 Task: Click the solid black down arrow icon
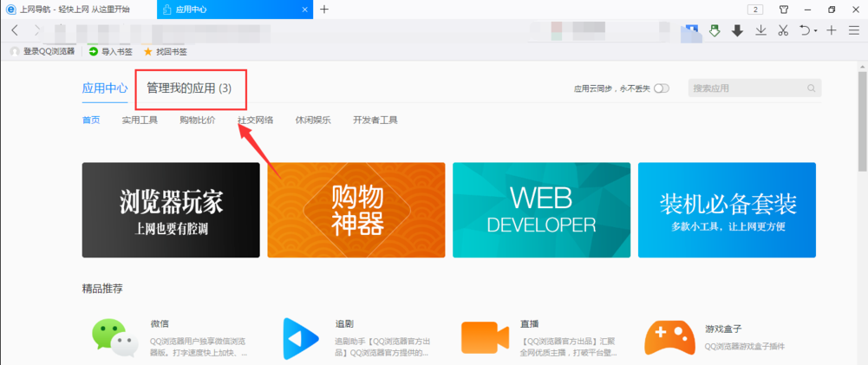click(x=737, y=30)
